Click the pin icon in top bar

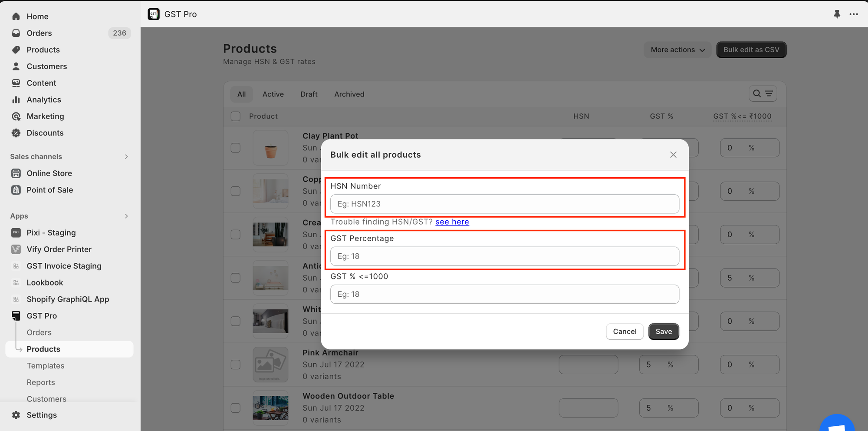[x=837, y=14]
